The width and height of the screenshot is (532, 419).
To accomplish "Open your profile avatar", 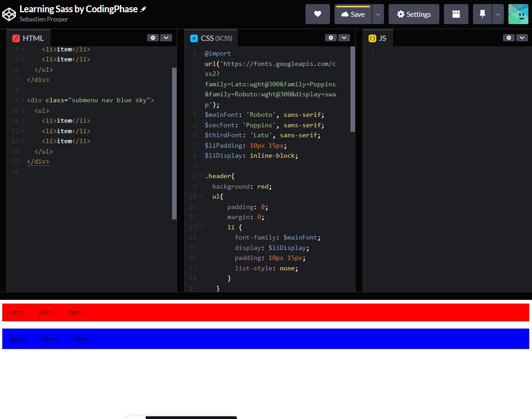I will click(518, 14).
